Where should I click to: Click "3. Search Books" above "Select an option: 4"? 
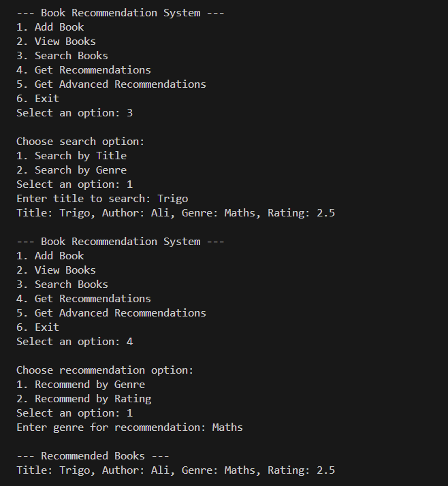point(63,285)
